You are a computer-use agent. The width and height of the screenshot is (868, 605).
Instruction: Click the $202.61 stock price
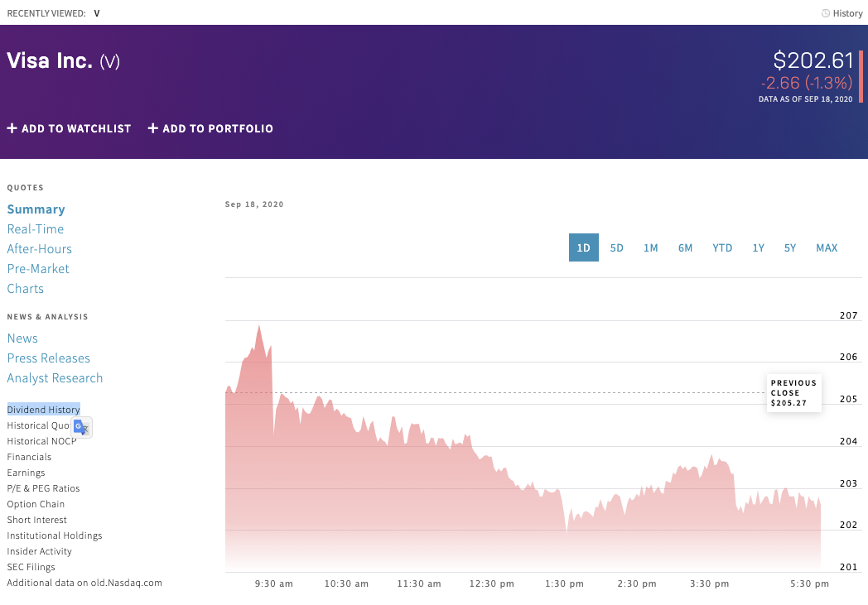[813, 60]
